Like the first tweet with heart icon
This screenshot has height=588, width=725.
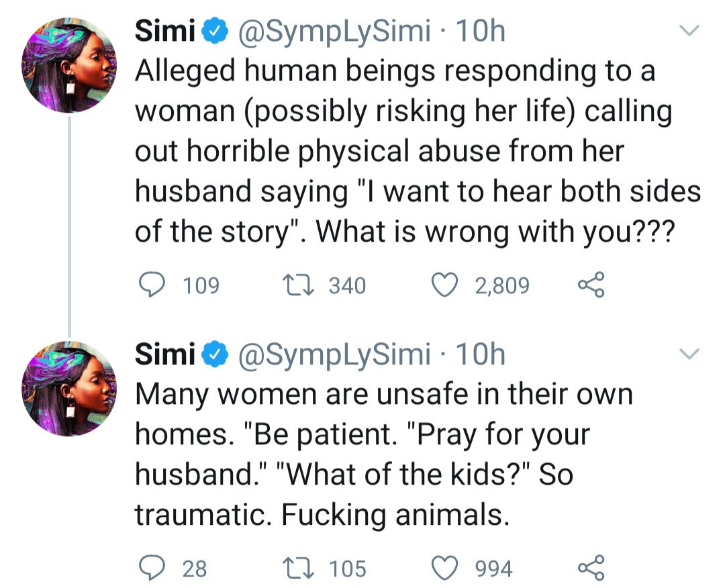[444, 285]
